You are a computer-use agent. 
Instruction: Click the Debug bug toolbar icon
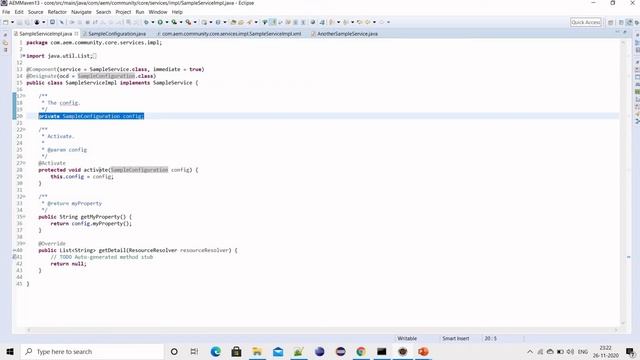tap(146, 22)
